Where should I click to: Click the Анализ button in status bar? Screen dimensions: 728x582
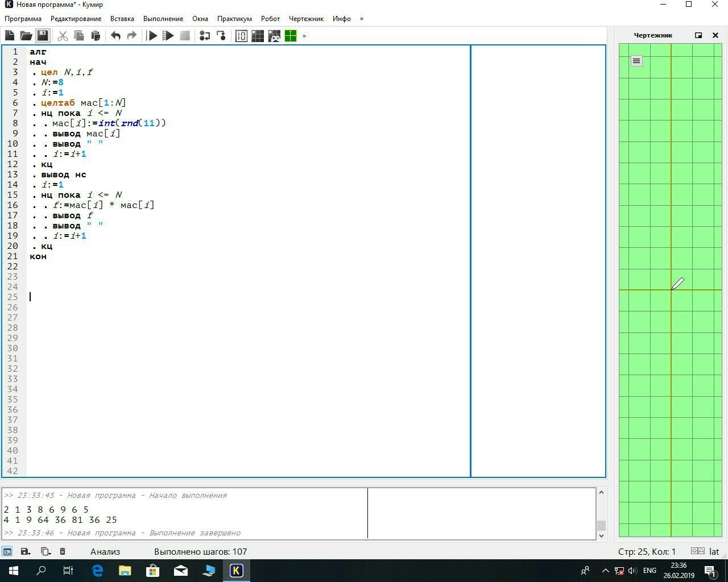click(x=105, y=551)
